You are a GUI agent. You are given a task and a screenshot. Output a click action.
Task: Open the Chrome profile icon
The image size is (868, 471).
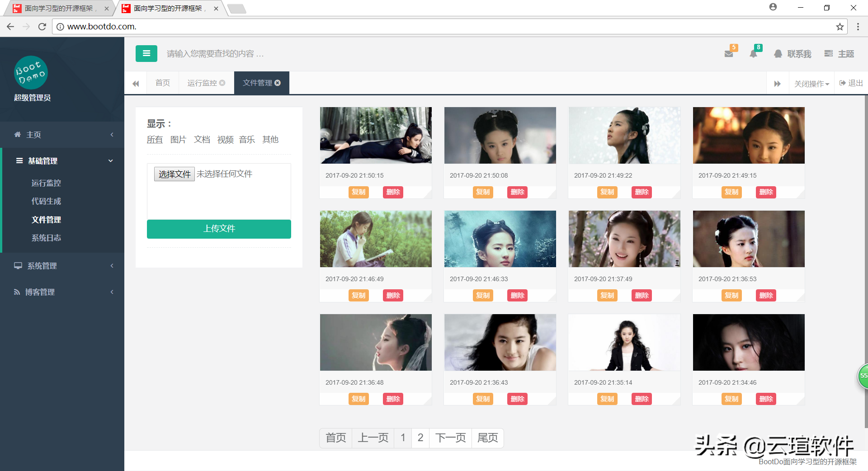tap(773, 7)
